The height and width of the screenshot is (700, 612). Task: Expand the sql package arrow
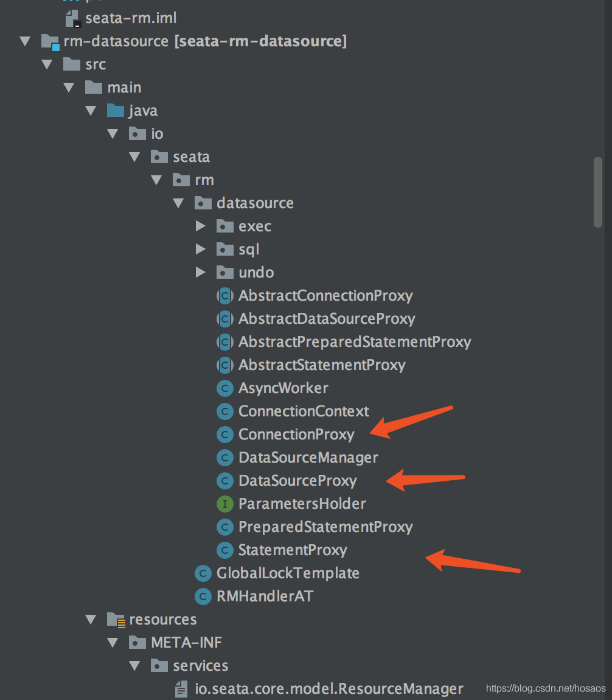click(x=201, y=250)
